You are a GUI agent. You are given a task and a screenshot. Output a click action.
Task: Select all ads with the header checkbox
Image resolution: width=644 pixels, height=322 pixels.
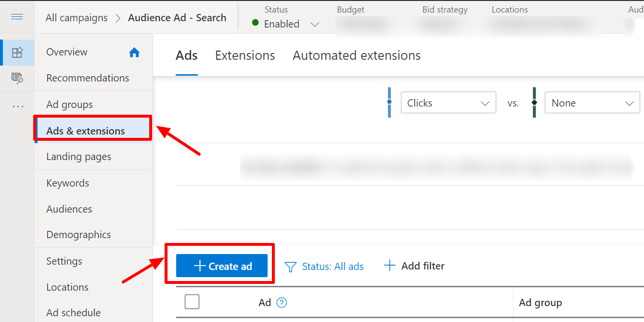pos(192,301)
